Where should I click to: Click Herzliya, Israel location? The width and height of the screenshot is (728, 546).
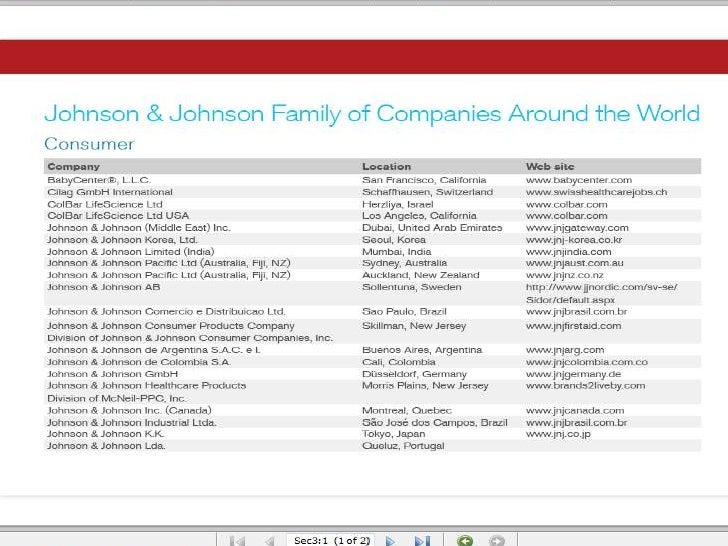397,204
